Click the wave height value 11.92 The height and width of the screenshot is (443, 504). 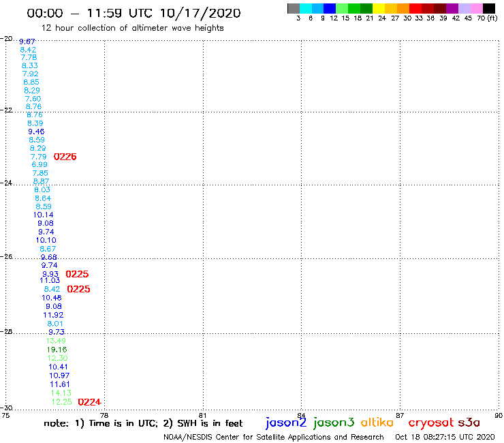click(53, 315)
